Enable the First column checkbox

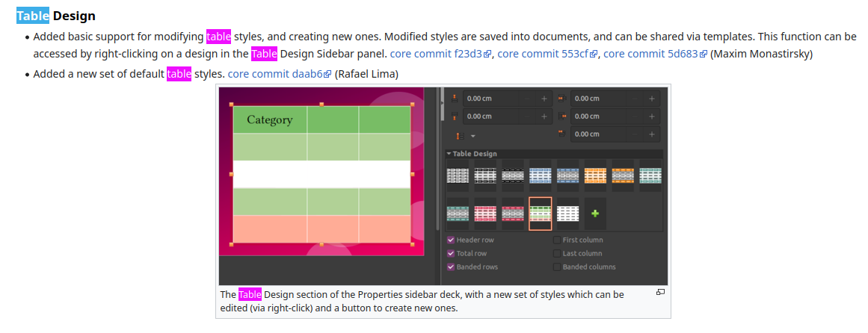(x=557, y=240)
